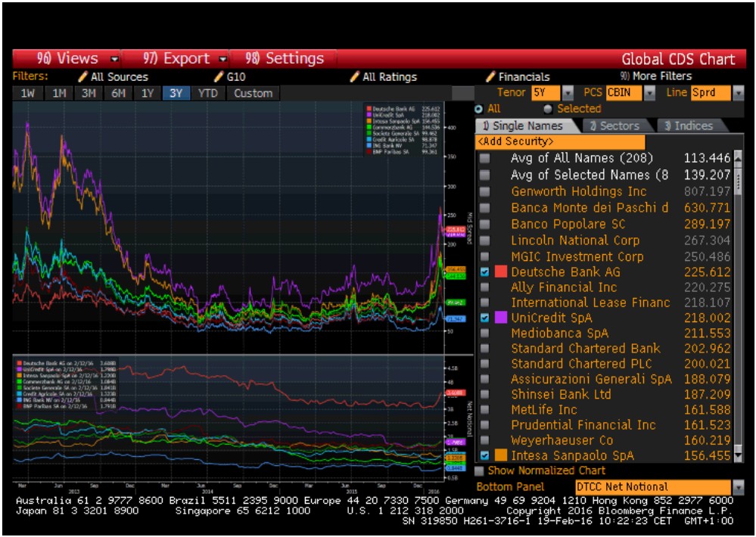Image resolution: width=756 pixels, height=537 pixels.
Task: Open the Settings menu
Action: [x=285, y=59]
